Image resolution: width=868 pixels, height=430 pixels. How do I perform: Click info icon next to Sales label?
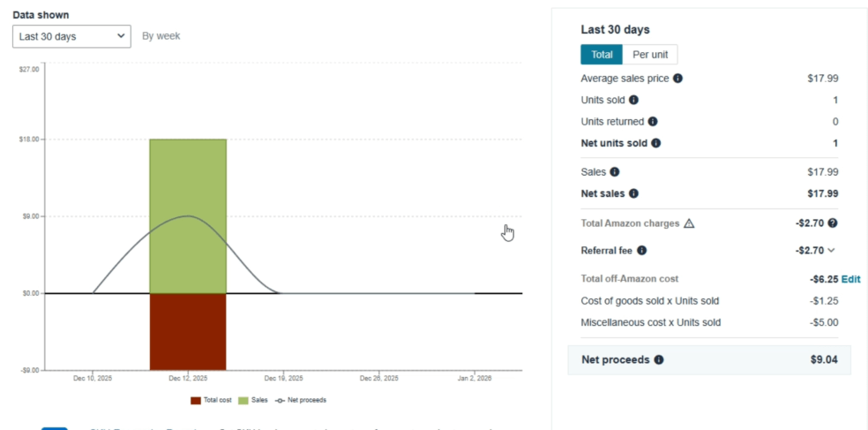[614, 172]
